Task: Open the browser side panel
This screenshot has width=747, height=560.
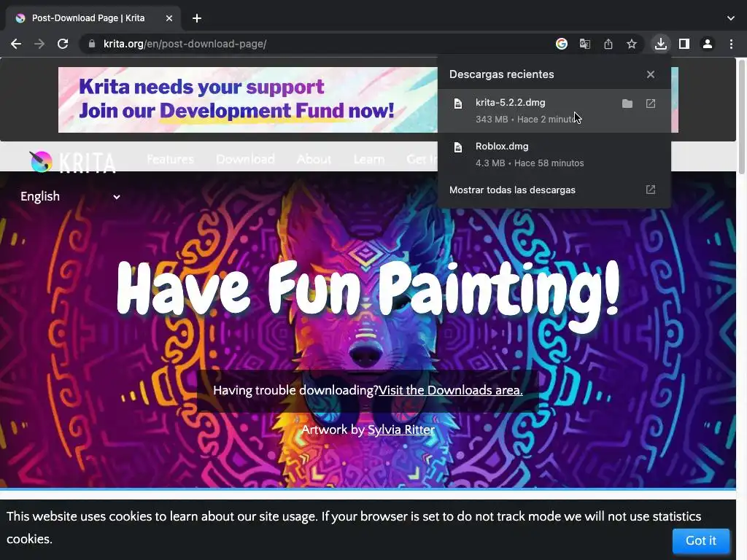Action: point(684,44)
